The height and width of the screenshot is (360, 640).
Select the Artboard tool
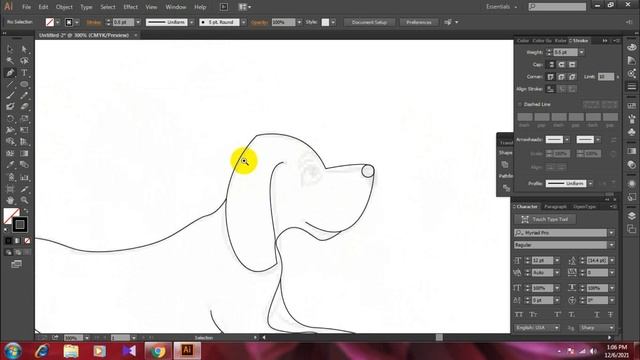(10, 189)
